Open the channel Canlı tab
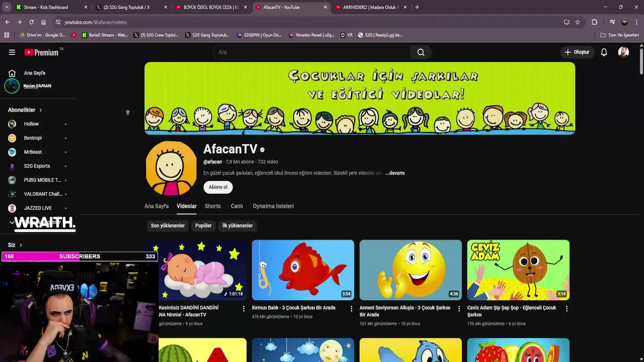The height and width of the screenshot is (362, 644). [237, 206]
